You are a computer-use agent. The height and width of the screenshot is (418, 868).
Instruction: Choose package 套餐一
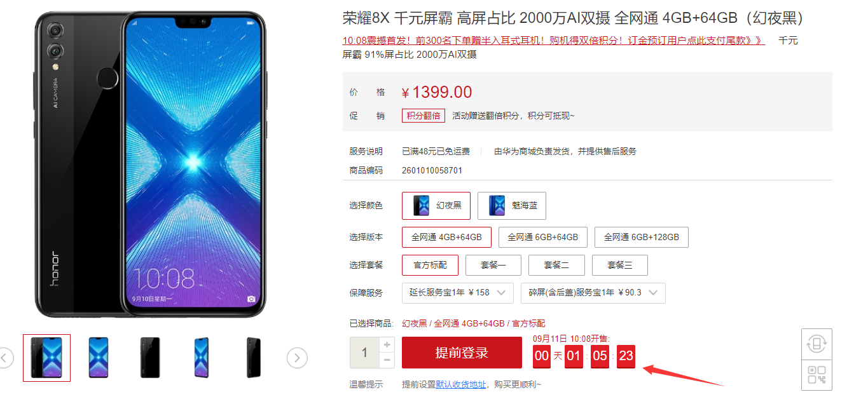coord(493,265)
